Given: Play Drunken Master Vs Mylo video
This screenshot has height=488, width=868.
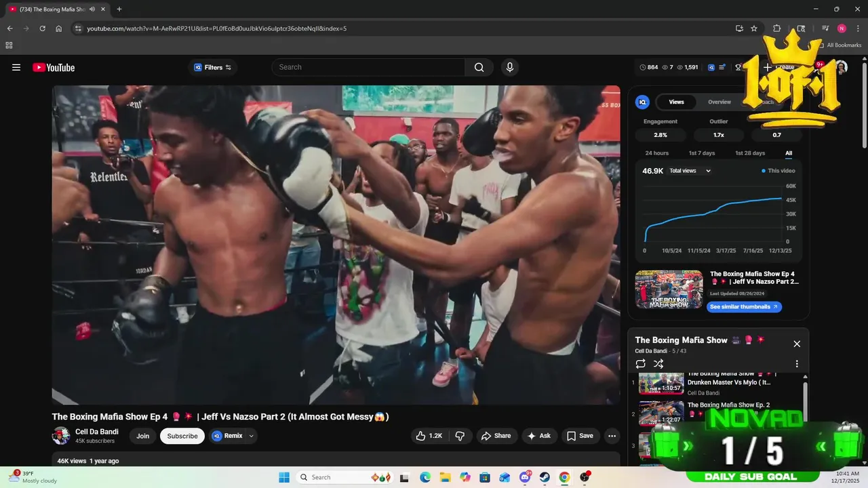Looking at the screenshot, I should [717, 383].
